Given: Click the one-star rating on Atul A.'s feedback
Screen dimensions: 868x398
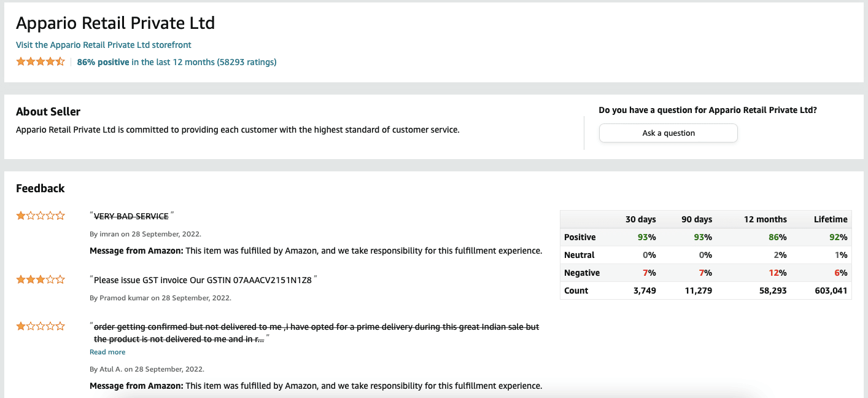Looking at the screenshot, I should pos(40,327).
